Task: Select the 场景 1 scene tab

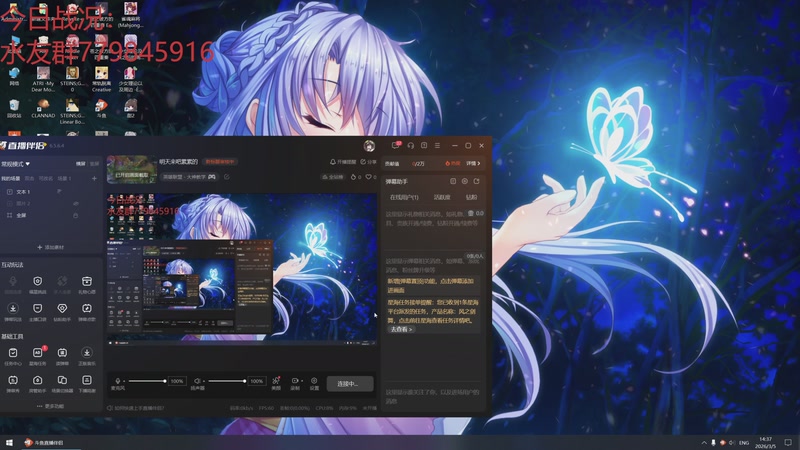Action: [64, 179]
